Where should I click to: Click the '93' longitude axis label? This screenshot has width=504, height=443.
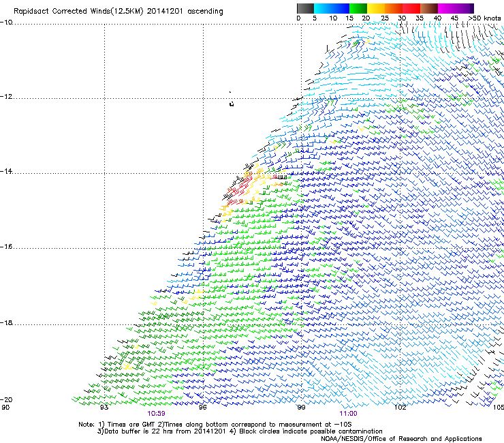click(x=104, y=408)
